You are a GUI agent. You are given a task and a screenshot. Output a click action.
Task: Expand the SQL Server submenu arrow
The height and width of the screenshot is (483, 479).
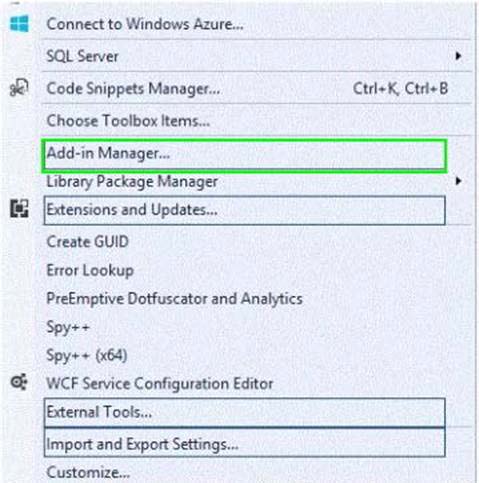(459, 56)
